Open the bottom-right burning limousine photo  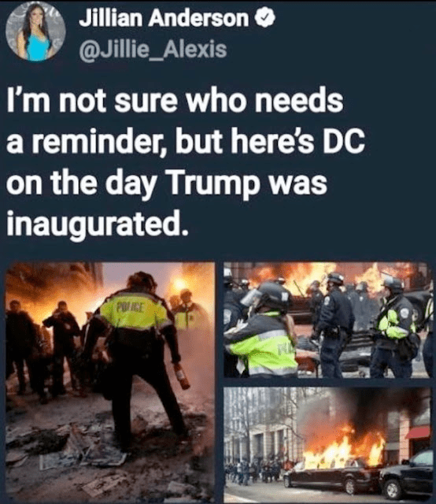[327, 444]
